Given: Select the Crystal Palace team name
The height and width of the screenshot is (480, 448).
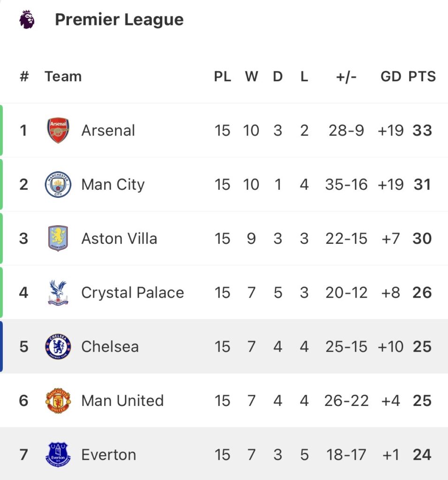Looking at the screenshot, I should click(132, 292).
